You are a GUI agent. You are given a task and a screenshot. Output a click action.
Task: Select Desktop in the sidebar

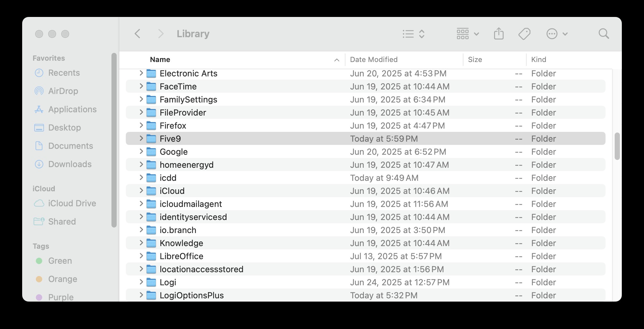tap(57, 128)
